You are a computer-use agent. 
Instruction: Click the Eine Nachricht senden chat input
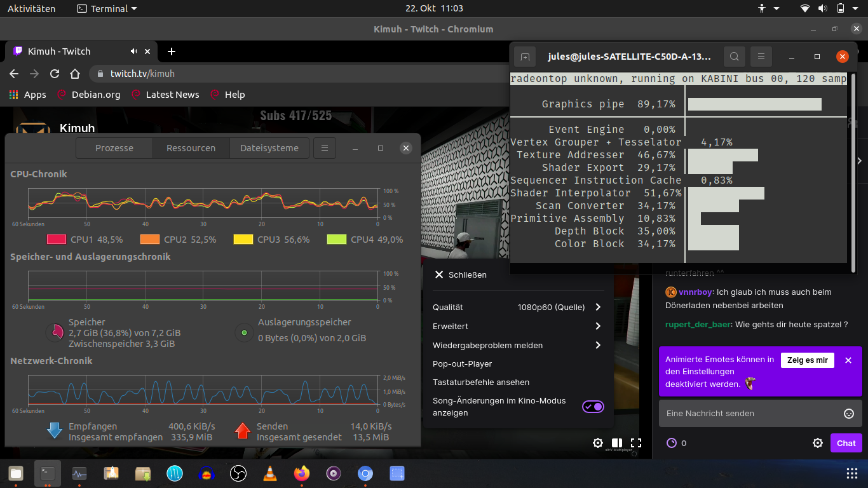[x=761, y=414]
